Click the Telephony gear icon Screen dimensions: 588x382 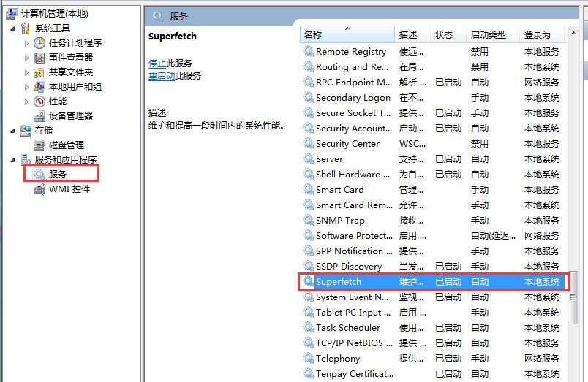pyautogui.click(x=308, y=359)
